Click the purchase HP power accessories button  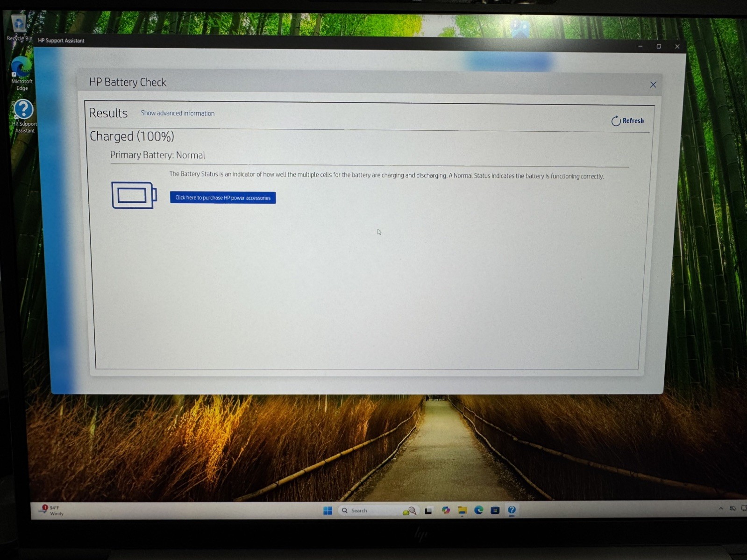click(x=223, y=198)
